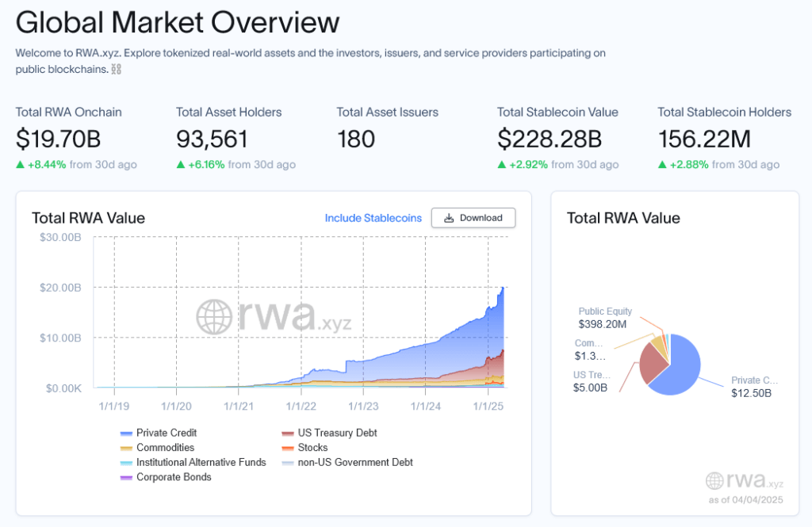Toggle Private Credit series in the legend
812x527 pixels.
pos(166,433)
